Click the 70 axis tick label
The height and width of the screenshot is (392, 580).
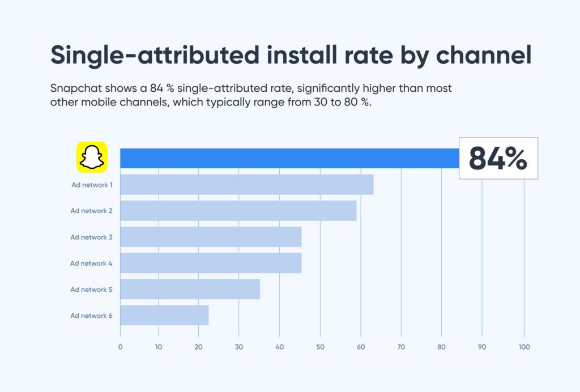pos(401,347)
